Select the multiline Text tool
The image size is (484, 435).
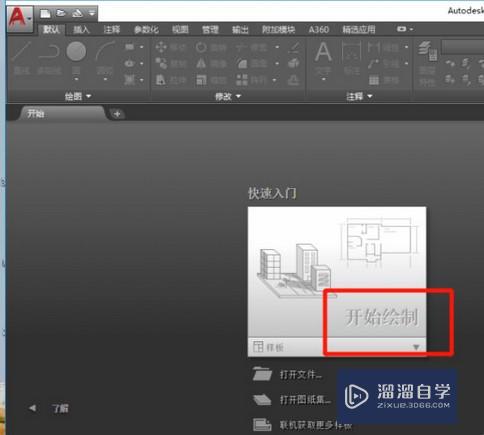pos(323,57)
